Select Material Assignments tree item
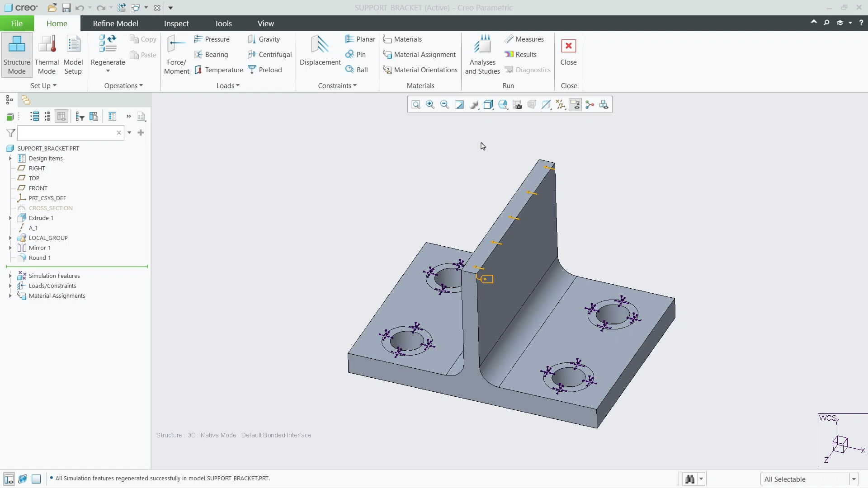Image resolution: width=868 pixels, height=488 pixels. (x=57, y=296)
